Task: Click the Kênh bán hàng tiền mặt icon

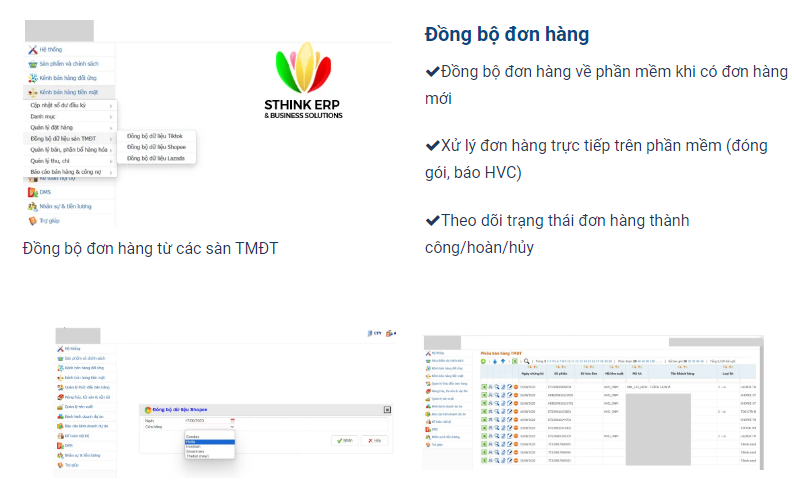Action: 33,92
